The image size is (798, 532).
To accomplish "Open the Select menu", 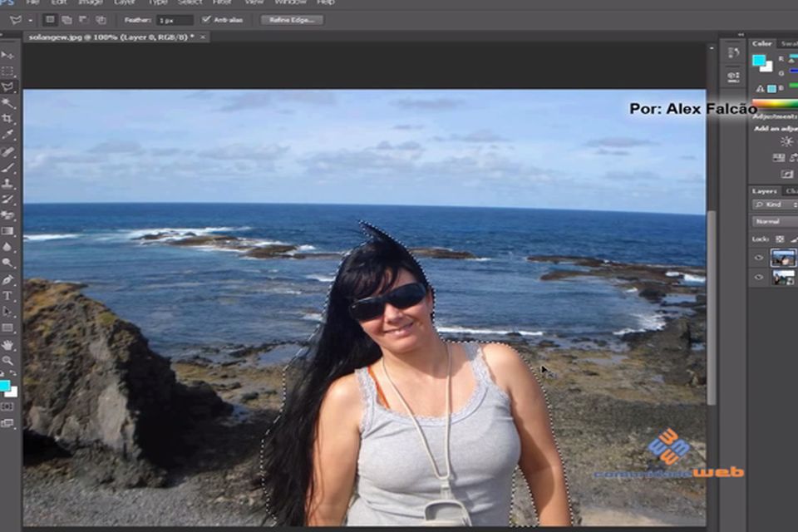I will [190, 2].
